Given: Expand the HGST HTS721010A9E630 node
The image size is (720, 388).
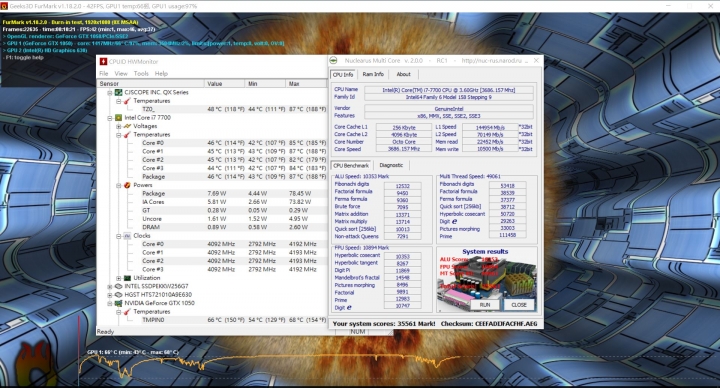Looking at the screenshot, I should 110,294.
